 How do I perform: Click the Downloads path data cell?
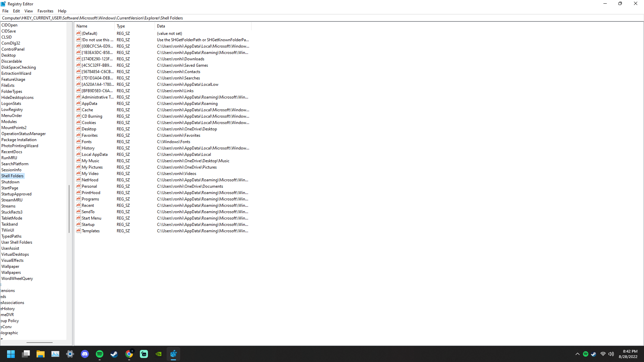click(180, 59)
